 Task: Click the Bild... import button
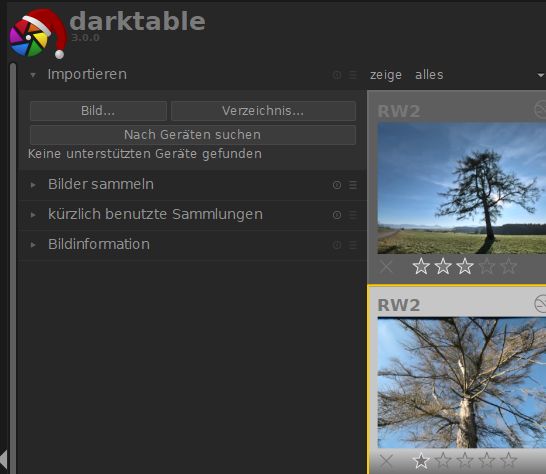[98, 111]
